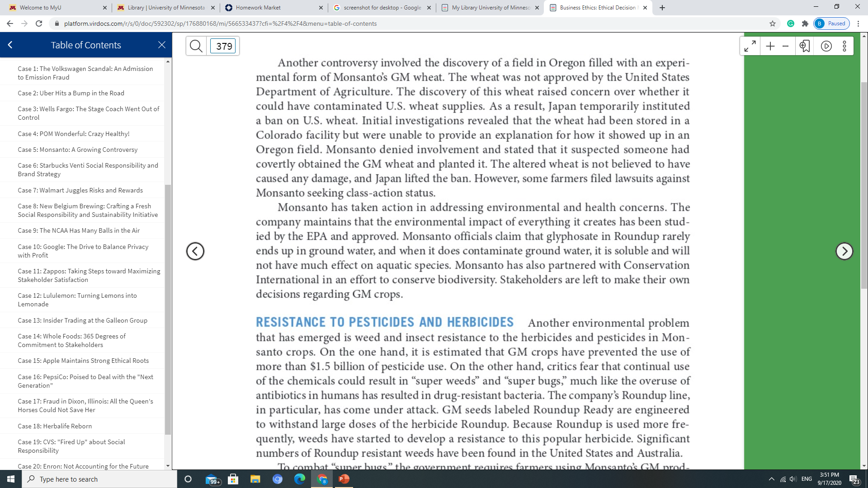
Task: Open Case 3: Wells Fargo
Action: pyautogui.click(x=89, y=113)
